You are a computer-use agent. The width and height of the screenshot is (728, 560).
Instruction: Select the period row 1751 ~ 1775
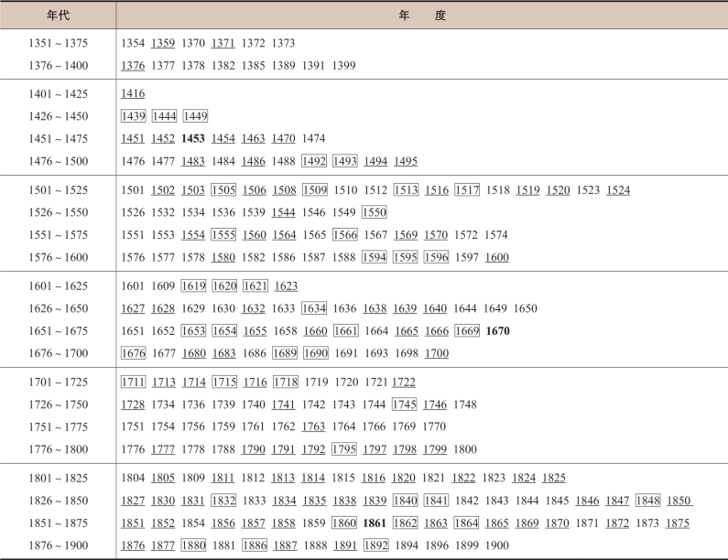coord(58,426)
